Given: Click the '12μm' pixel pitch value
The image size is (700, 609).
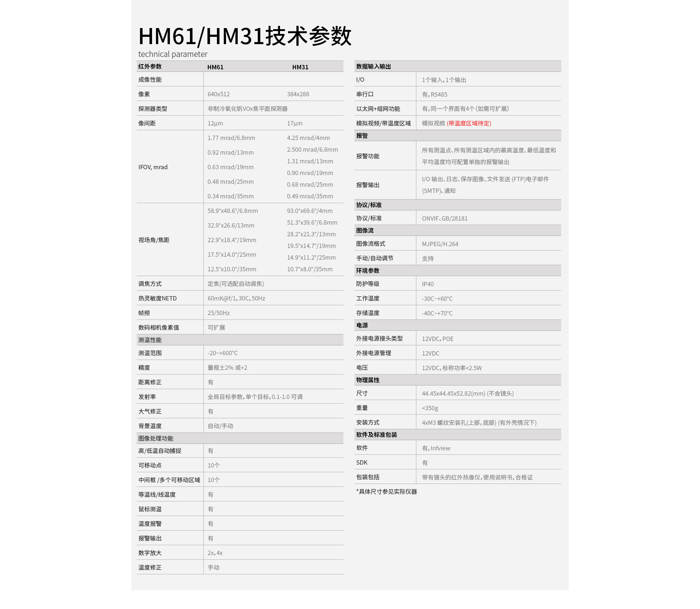Looking at the screenshot, I should pyautogui.click(x=215, y=123).
